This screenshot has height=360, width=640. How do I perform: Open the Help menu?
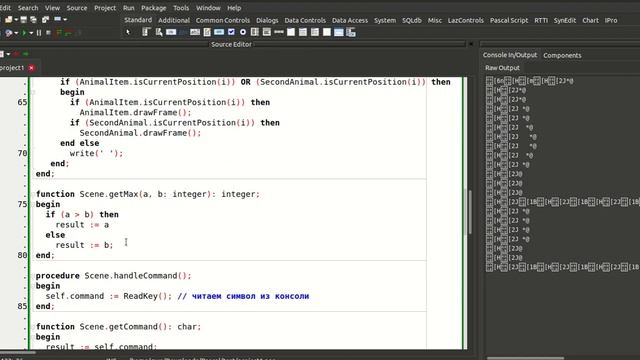[234, 8]
